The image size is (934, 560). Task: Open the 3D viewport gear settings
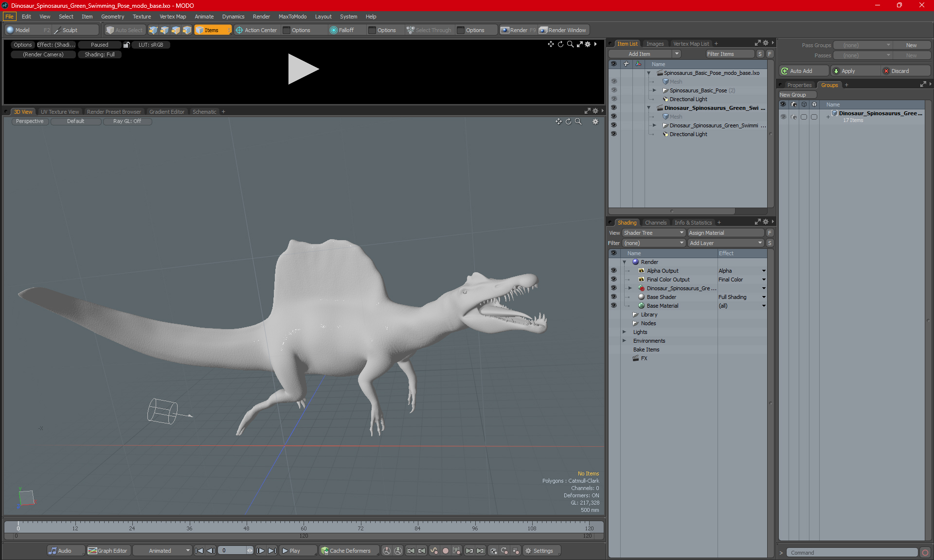pos(595,122)
